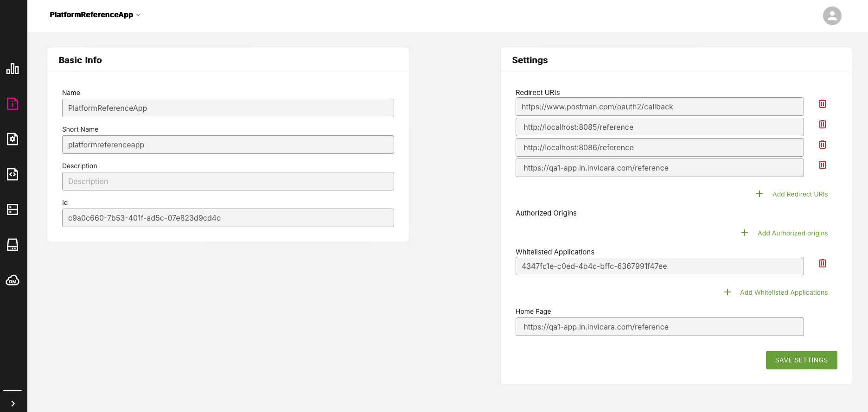The height and width of the screenshot is (412, 868).
Task: Expand the sidebar with bottom chevron
Action: pos(13,404)
